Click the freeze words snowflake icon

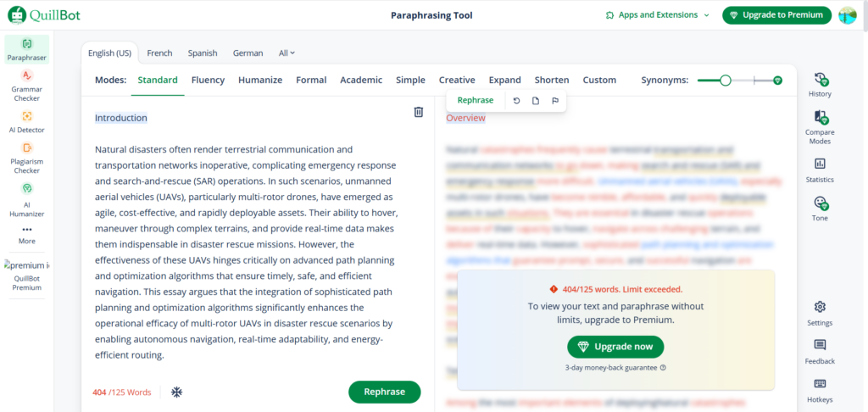pyautogui.click(x=176, y=392)
